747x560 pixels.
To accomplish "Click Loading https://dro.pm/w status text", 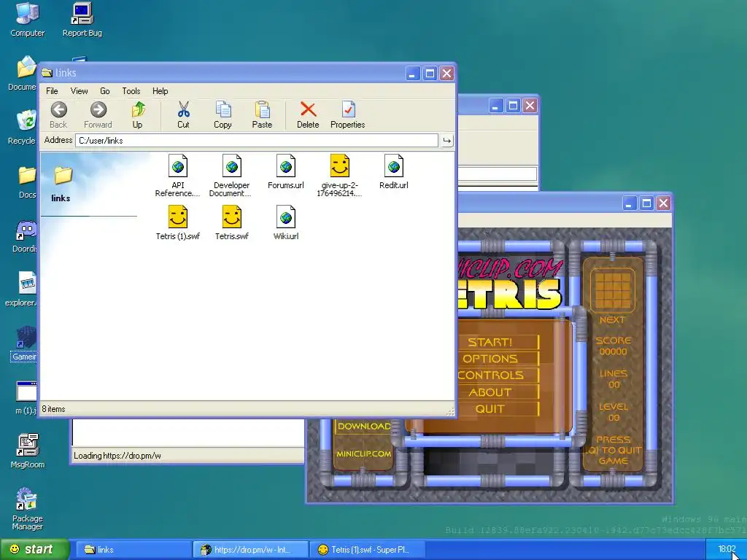I will click(117, 456).
